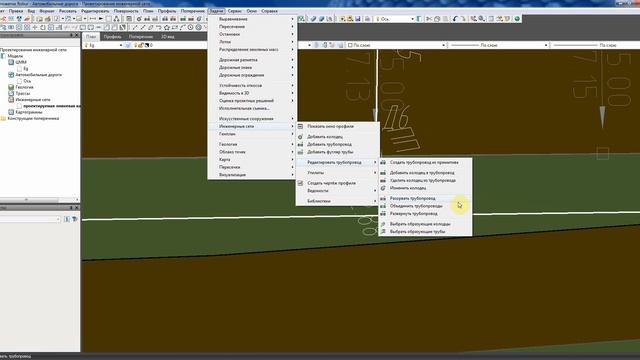Click icon beside Добавить футляр трубы
Viewport: 640px width, 360px height.
coord(300,152)
